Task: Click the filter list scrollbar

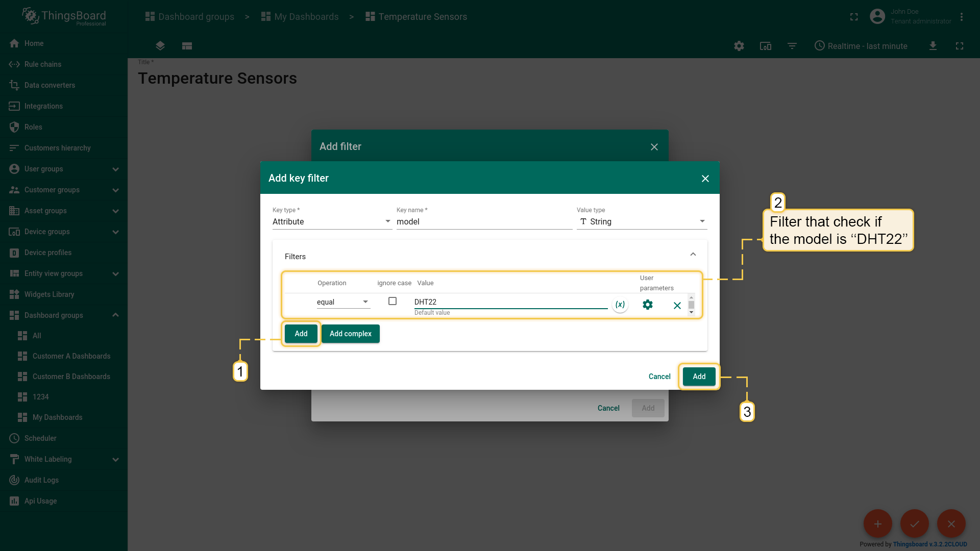Action: [691, 305]
